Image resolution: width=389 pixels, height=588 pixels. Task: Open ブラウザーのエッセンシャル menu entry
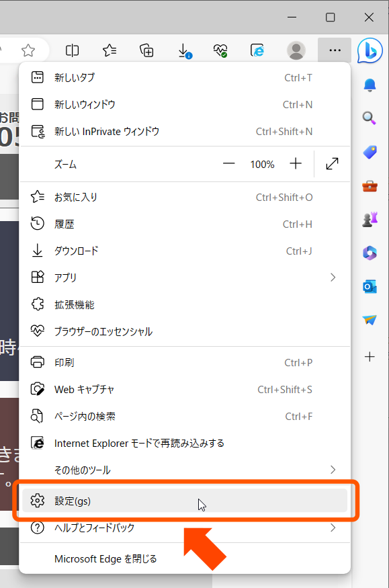[184, 331]
